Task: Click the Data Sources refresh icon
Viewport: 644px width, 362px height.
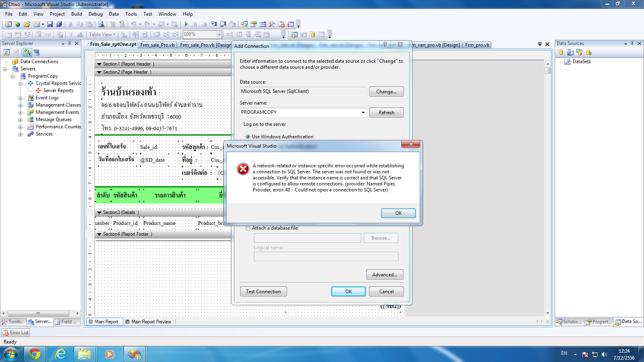Action: [x=589, y=52]
